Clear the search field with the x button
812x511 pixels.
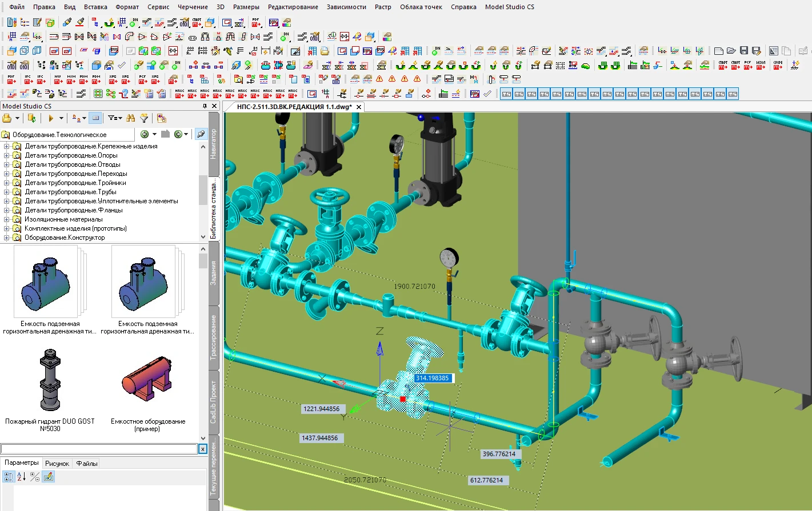202,449
